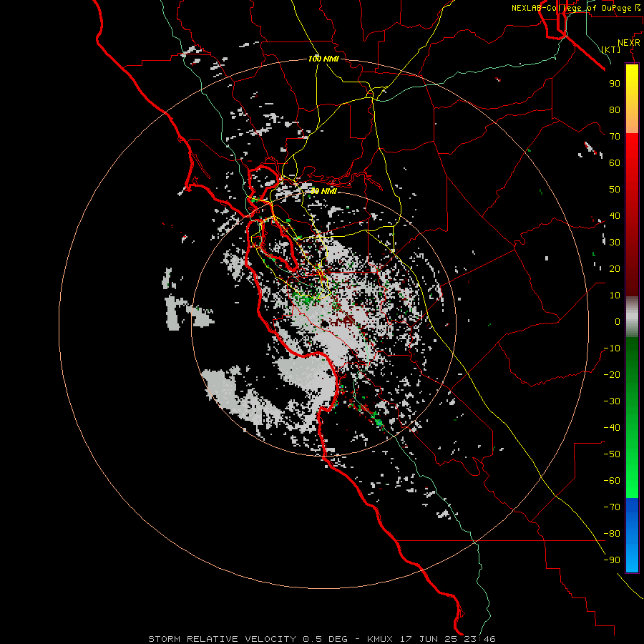Click the 70 value on velocity scale

point(615,137)
